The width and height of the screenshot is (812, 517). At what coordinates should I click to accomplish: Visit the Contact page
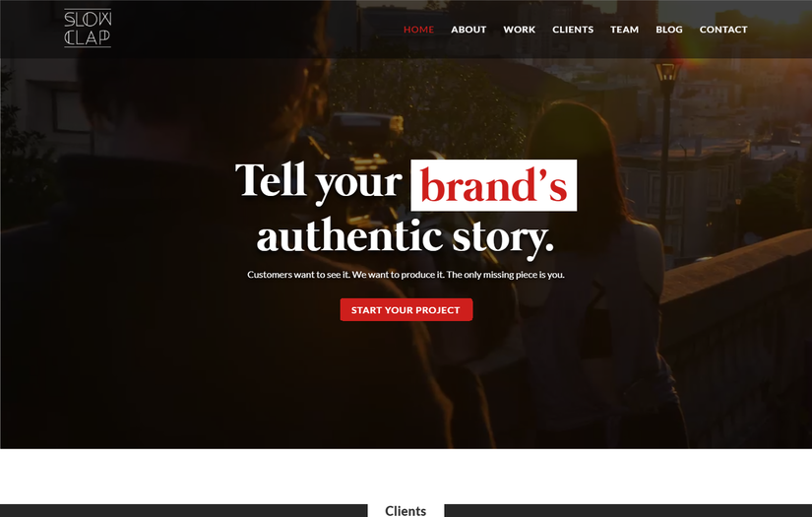tap(723, 30)
